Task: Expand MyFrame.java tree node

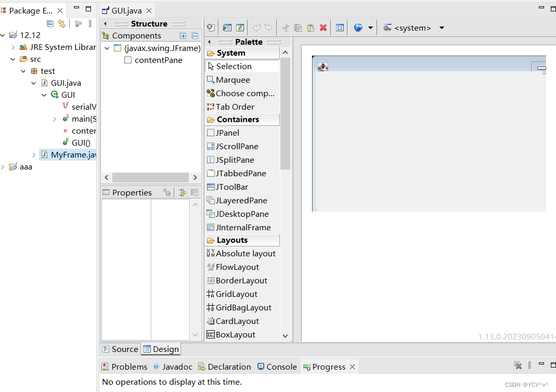Action: point(34,155)
